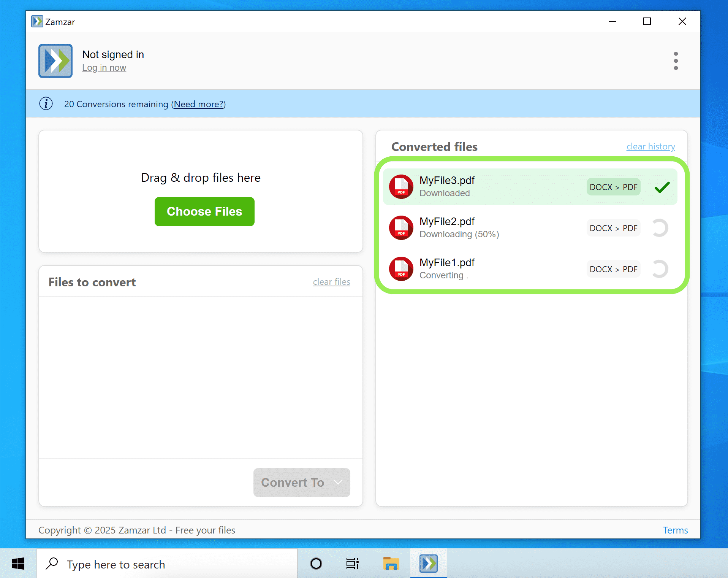The height and width of the screenshot is (578, 728).
Task: Click the PDF icon next to MyFile1.pdf
Action: [x=401, y=269]
